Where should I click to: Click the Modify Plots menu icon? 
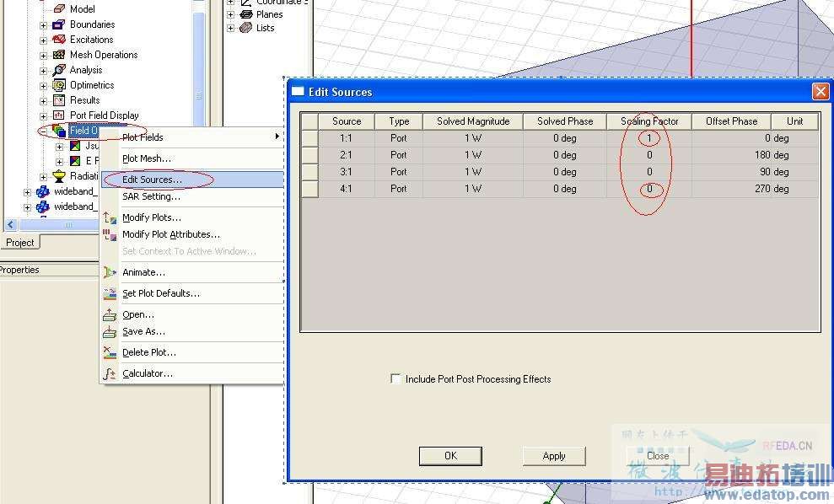(110, 217)
